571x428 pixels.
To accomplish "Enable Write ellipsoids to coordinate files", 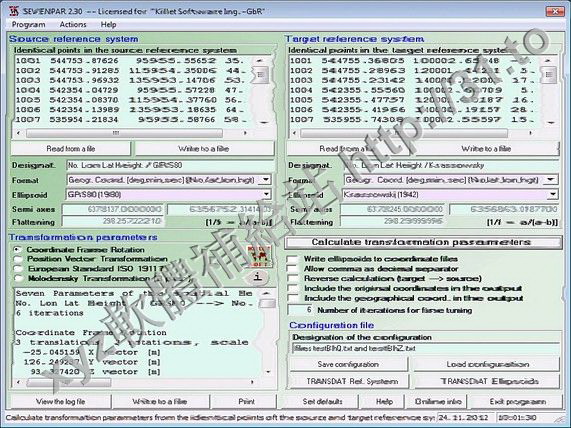I will pyautogui.click(x=292, y=259).
